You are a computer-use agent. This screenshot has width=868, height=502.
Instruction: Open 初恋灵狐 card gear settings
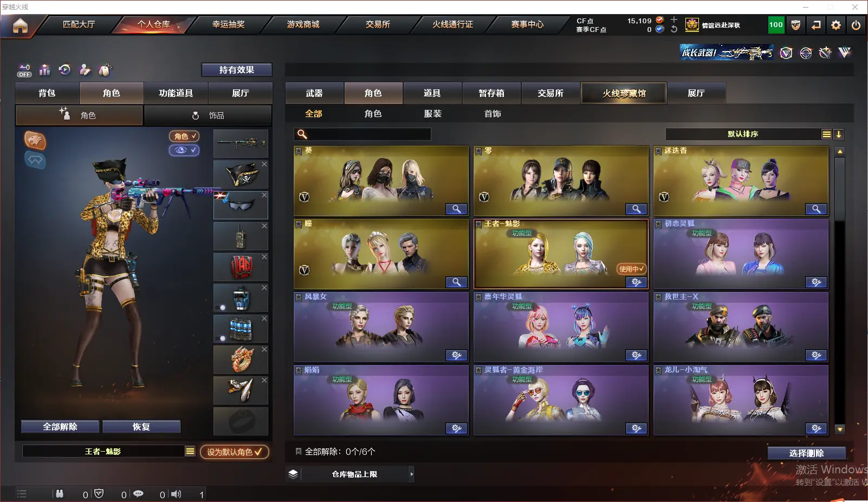click(816, 282)
